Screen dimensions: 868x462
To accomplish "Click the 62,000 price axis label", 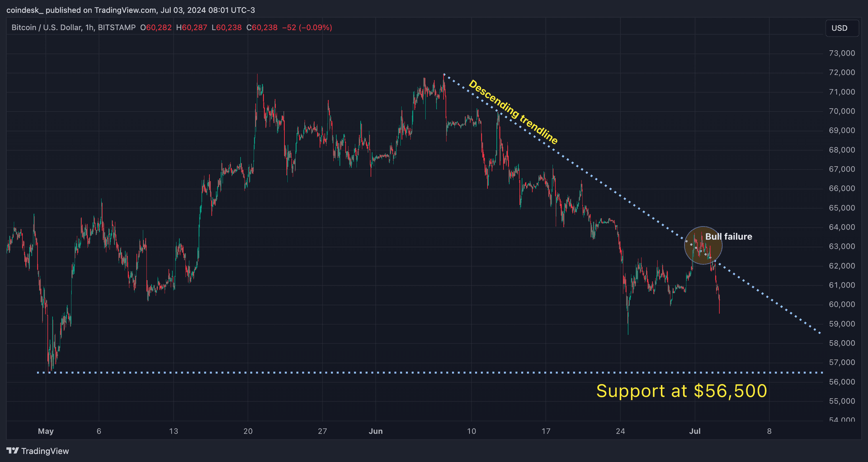I will 842,266.
